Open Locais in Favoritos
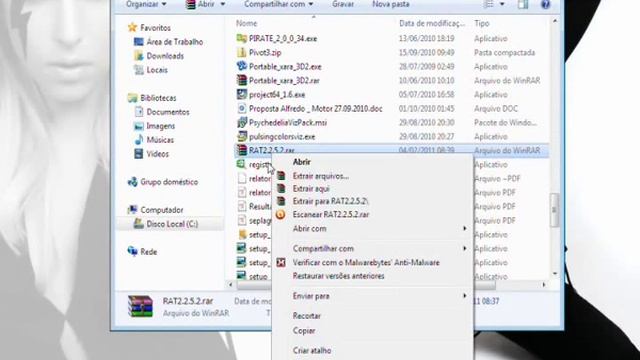This screenshot has height=360, width=640. [157, 70]
